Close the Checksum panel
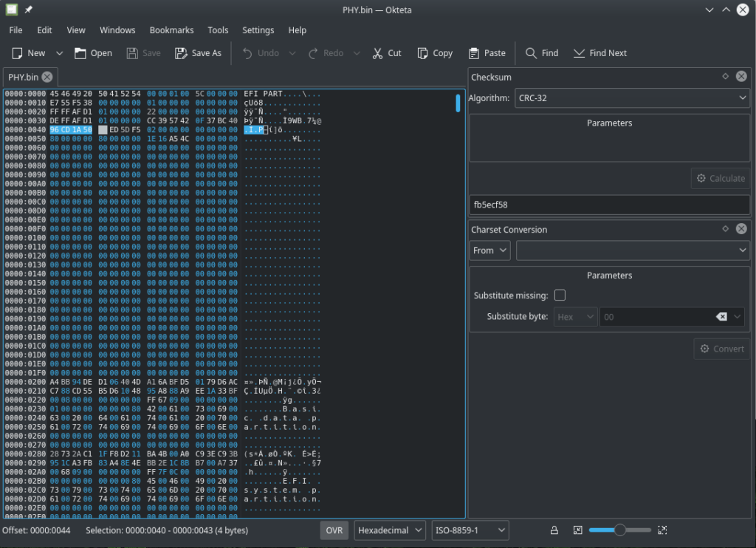 (741, 76)
